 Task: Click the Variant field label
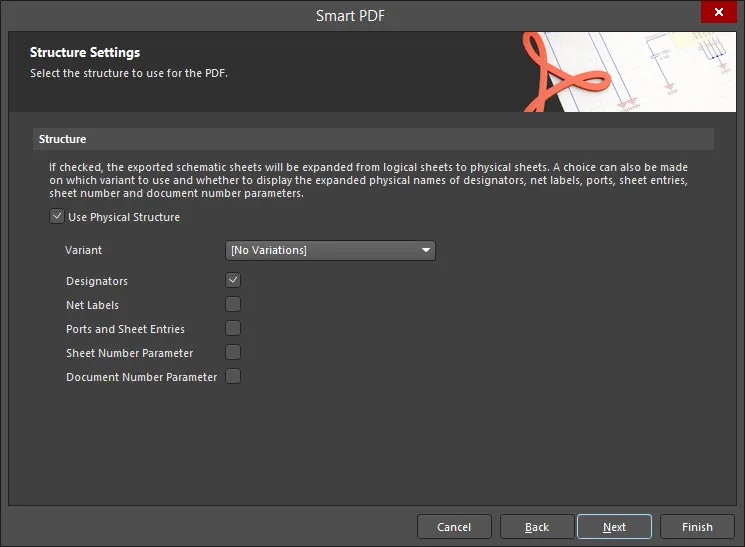click(84, 250)
